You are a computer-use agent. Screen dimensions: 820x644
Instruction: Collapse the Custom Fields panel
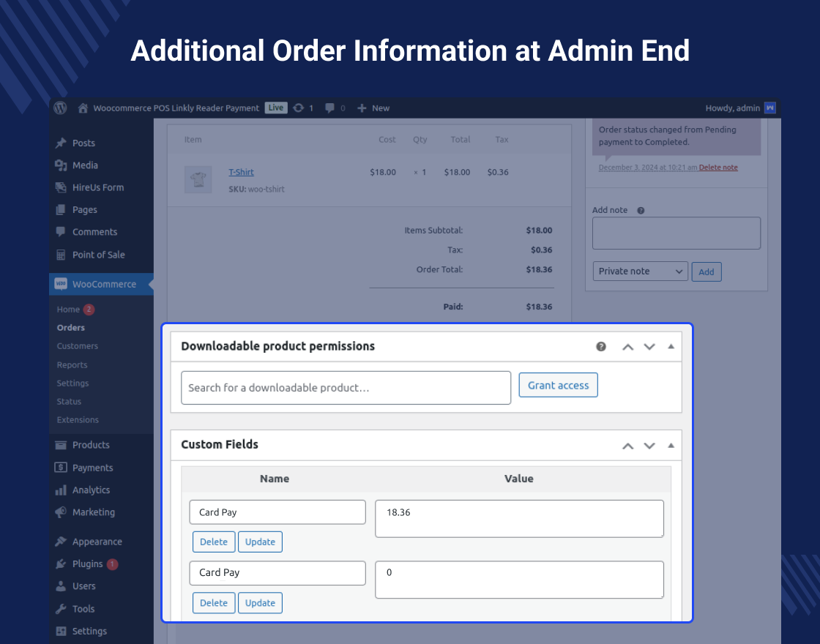click(x=671, y=445)
